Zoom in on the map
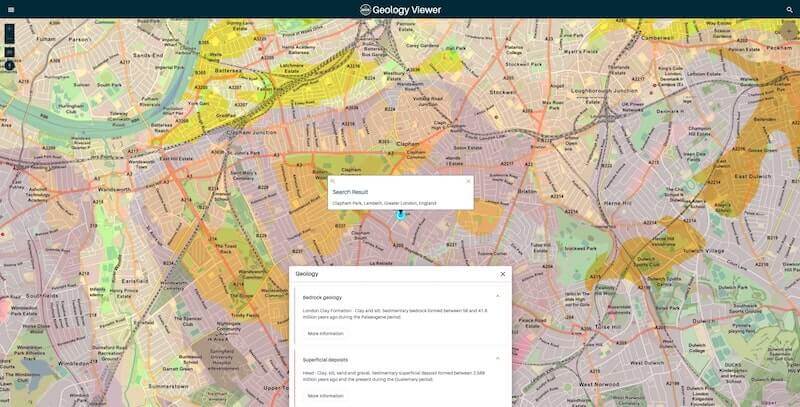Viewport: 800px width, 407px height. pos(9,29)
